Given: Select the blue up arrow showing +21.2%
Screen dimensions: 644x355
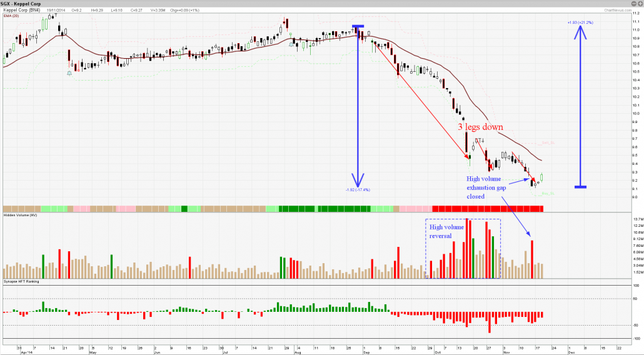Looking at the screenshot, I should pyautogui.click(x=580, y=106).
